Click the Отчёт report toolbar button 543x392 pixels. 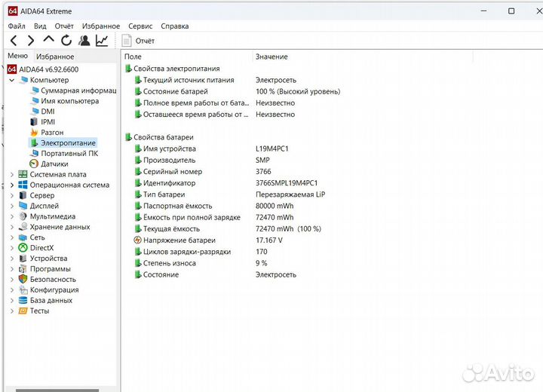pos(138,41)
